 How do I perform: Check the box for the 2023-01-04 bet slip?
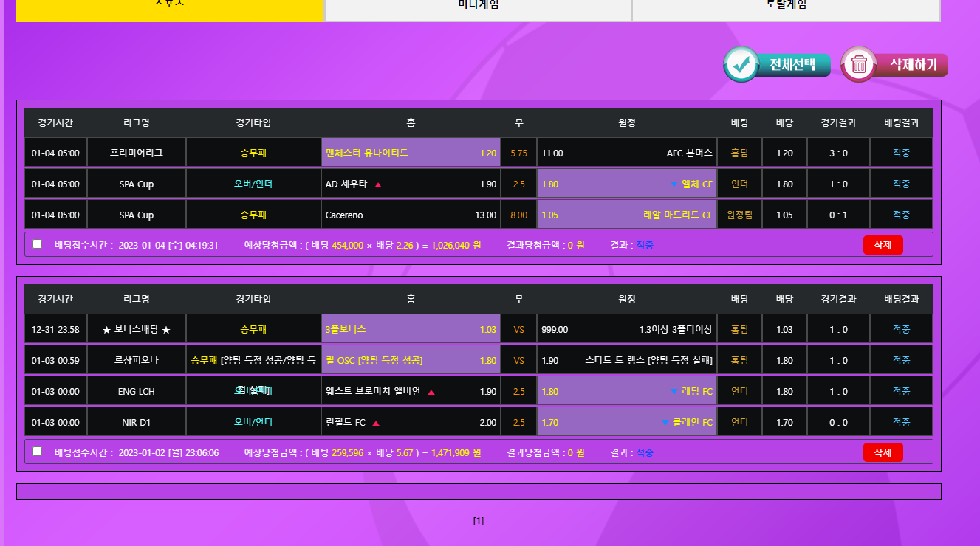[38, 244]
